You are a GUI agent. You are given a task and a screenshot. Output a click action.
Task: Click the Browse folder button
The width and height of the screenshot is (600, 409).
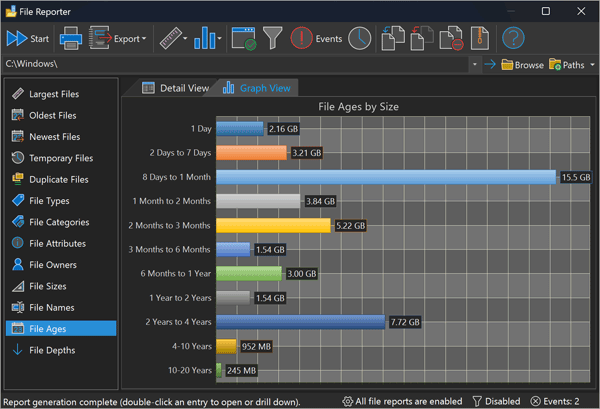point(522,65)
